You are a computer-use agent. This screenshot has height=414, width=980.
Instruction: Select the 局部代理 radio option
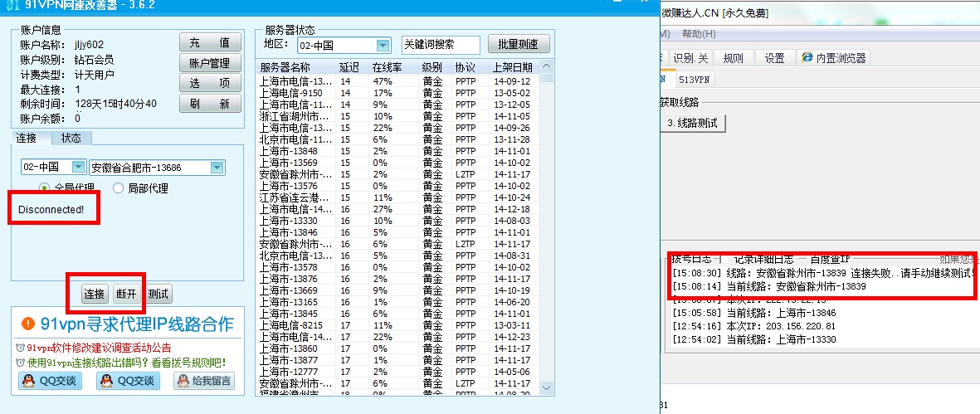tap(118, 188)
